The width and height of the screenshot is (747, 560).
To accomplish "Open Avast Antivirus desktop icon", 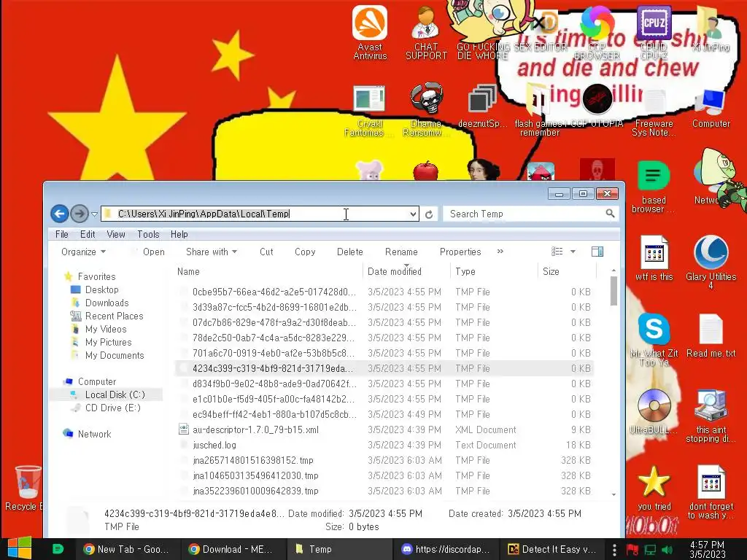I will tap(370, 32).
